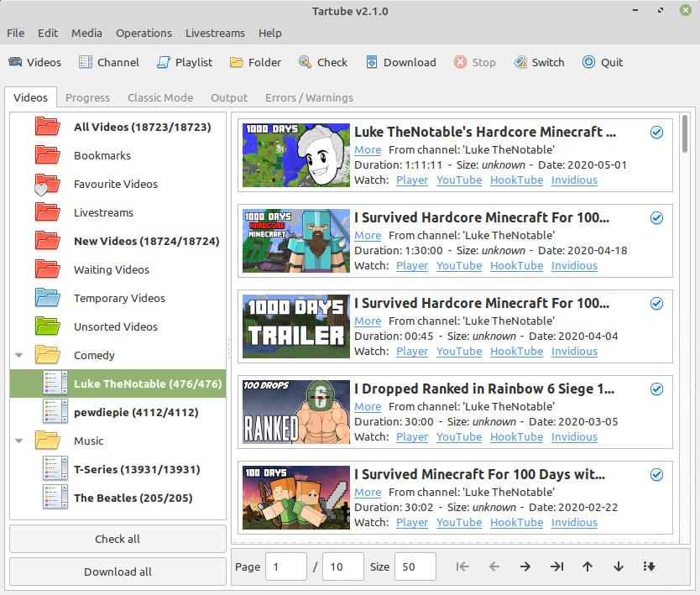Screen dimensions: 700x595
Task: Click The Beatles channel icon
Action: 55,498
